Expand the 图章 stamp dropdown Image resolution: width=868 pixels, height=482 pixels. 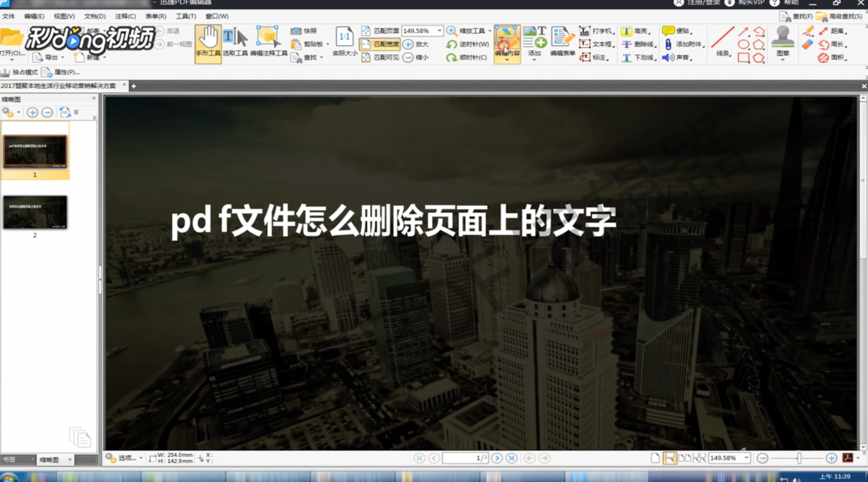[782, 59]
